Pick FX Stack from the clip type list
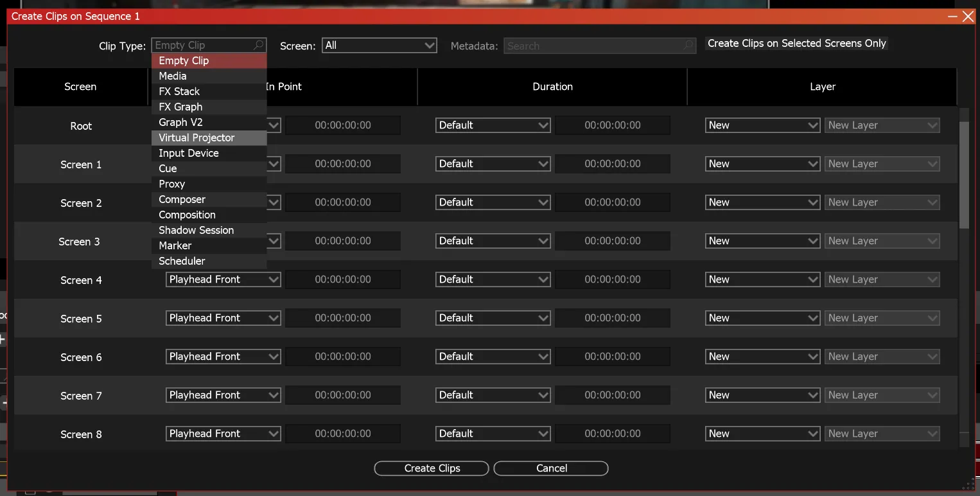Screen dimensions: 980x496 click(209, 91)
